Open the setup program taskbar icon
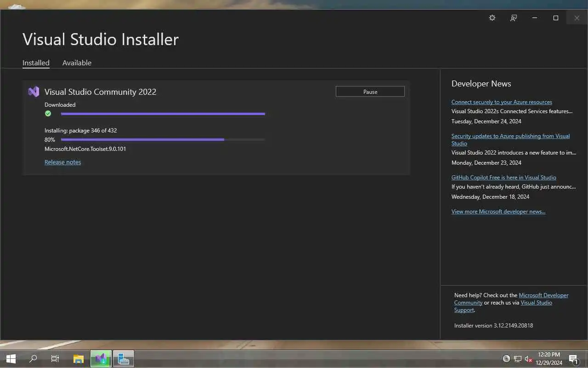The width and height of the screenshot is (588, 368). pos(123,359)
